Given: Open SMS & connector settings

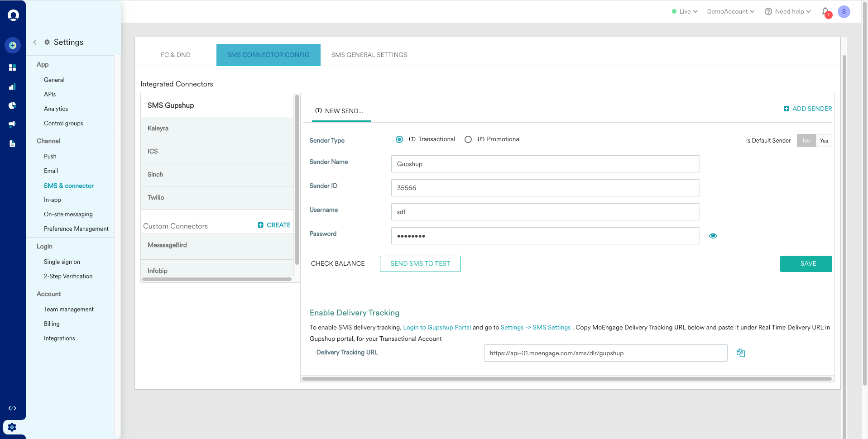Looking at the screenshot, I should [69, 186].
